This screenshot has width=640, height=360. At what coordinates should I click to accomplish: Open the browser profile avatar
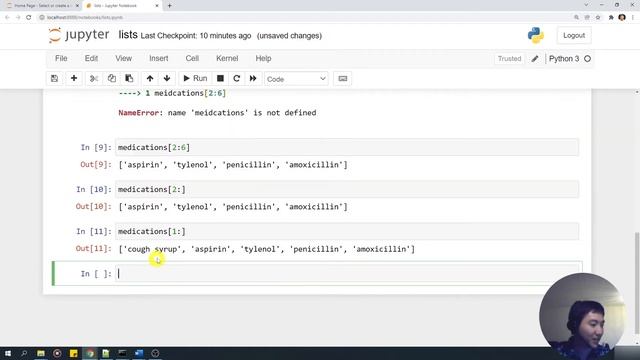622,18
